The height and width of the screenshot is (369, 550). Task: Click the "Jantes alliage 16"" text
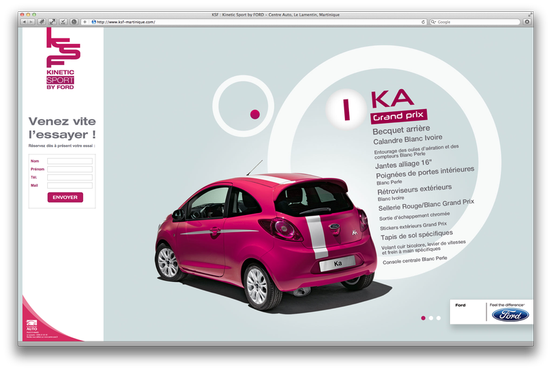point(403,164)
